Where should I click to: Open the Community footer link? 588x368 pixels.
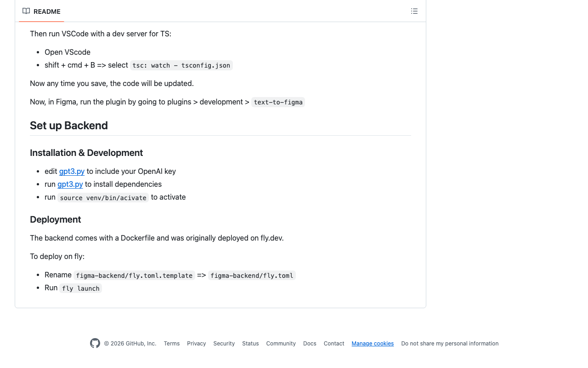coord(281,344)
